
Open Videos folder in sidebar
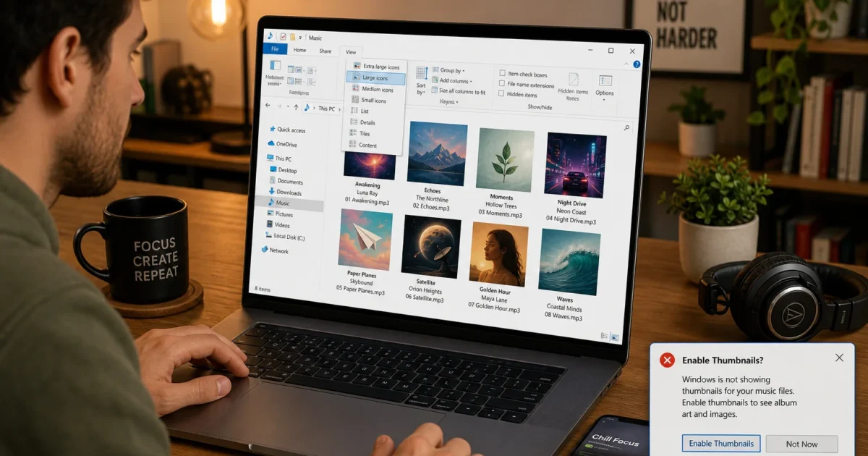(x=278, y=225)
